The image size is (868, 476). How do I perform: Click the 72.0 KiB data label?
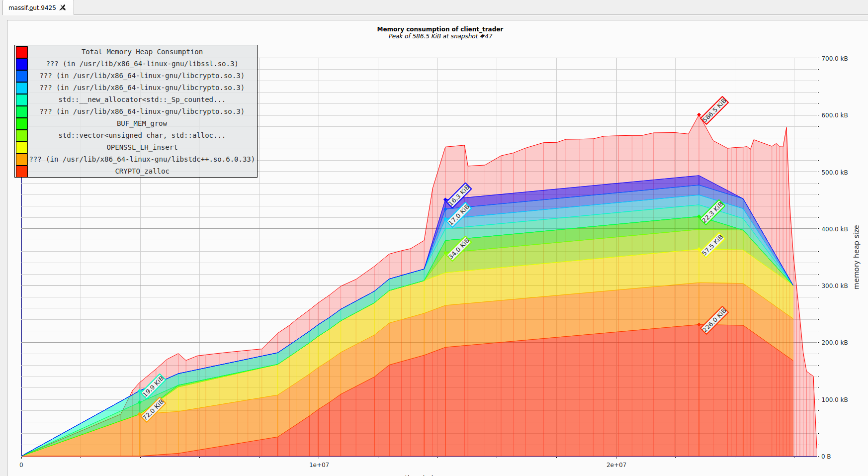[x=153, y=410]
